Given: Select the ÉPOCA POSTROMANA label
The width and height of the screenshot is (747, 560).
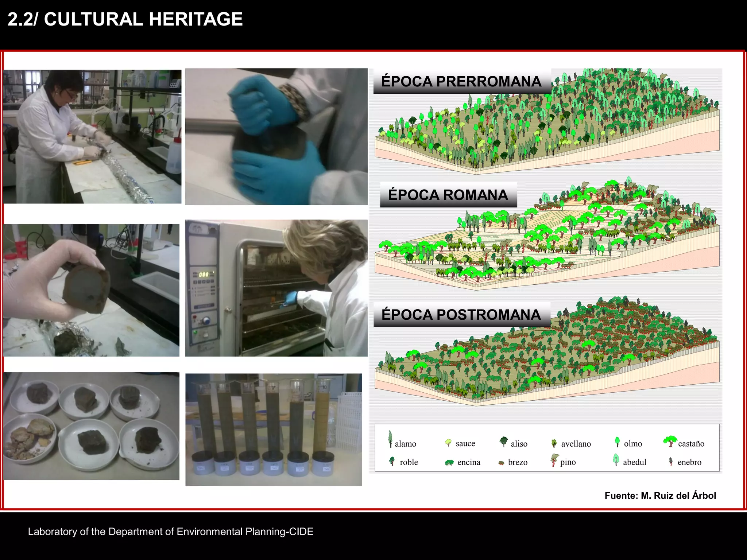Looking at the screenshot, I should 461,315.
